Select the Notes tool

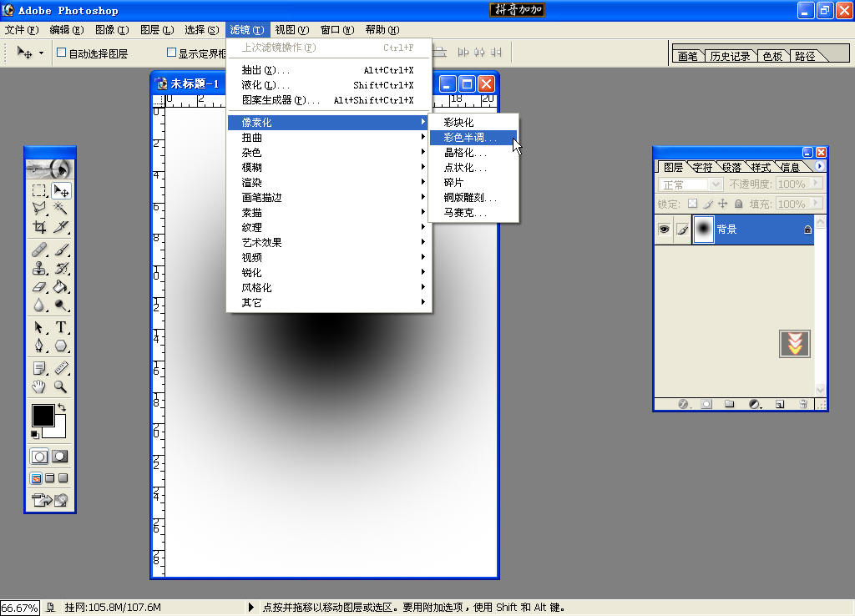[39, 368]
